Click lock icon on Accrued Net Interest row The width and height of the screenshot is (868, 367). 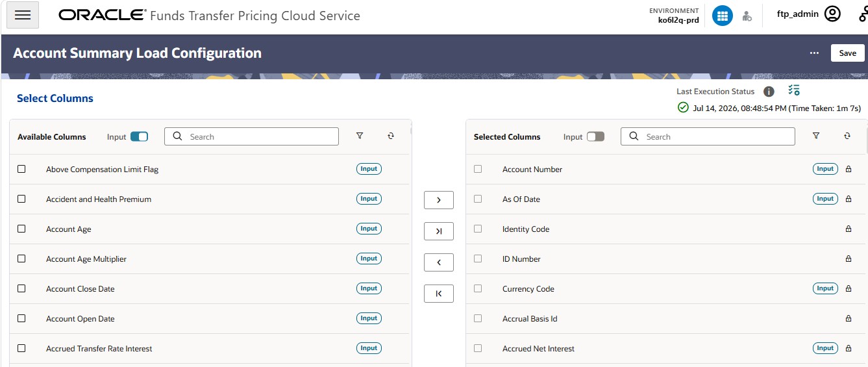tap(848, 348)
